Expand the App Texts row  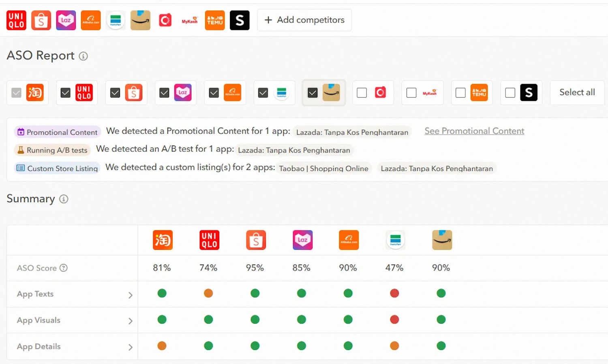(131, 295)
